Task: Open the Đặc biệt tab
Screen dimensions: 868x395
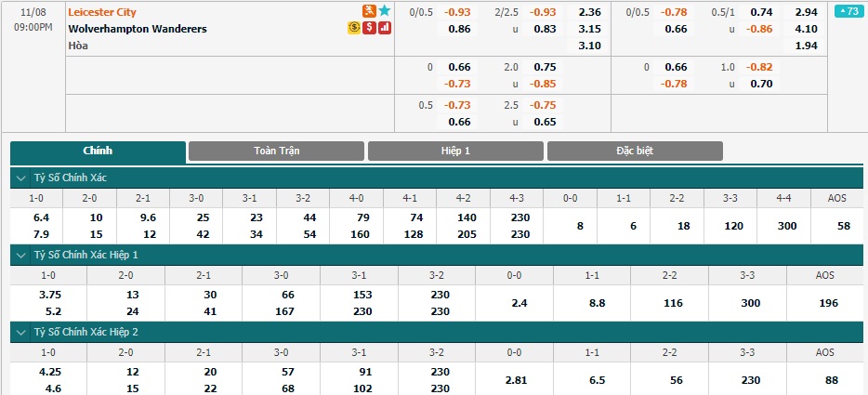Action: tap(635, 151)
